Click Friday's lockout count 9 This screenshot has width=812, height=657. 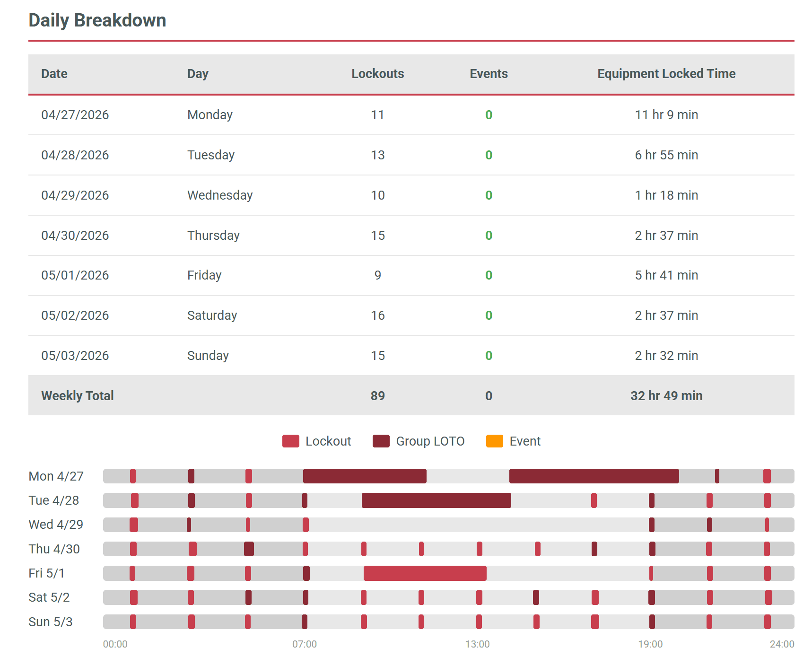coord(377,275)
